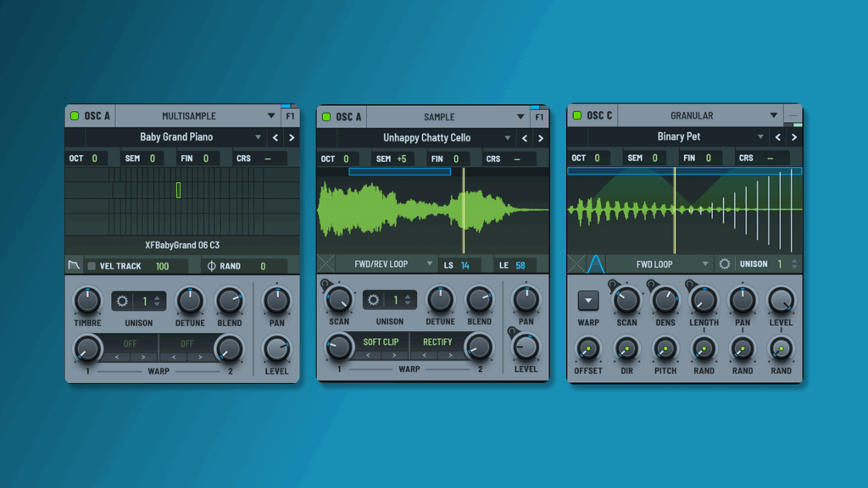Toggle OSC A power in Multisample panel
This screenshot has height=488, width=868.
point(75,116)
